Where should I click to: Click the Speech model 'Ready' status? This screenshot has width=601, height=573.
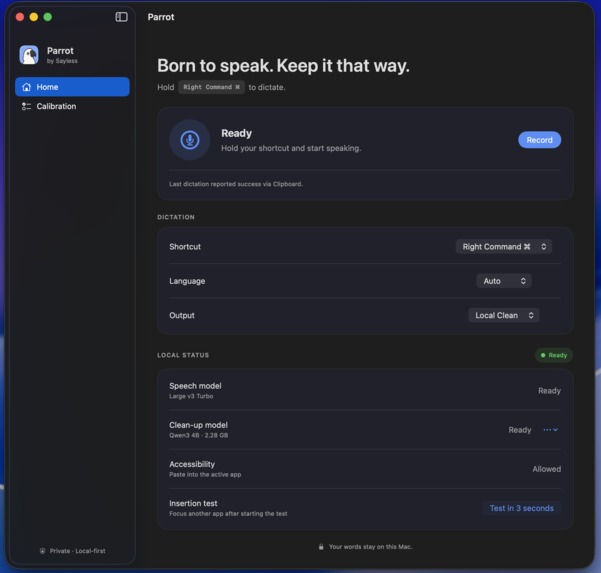coord(549,391)
